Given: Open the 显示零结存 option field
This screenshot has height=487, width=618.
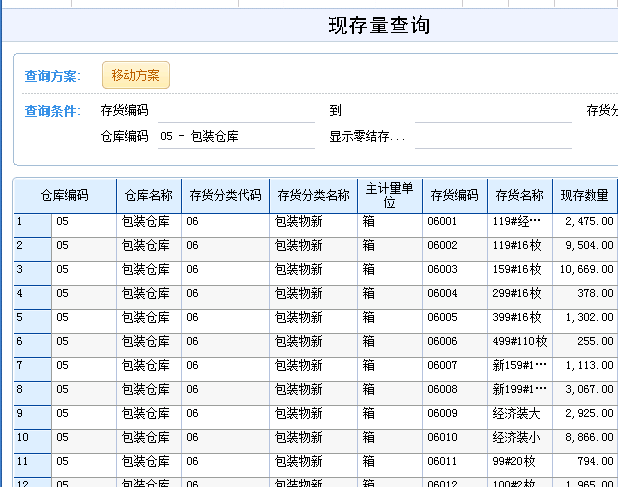Looking at the screenshot, I should [492, 136].
